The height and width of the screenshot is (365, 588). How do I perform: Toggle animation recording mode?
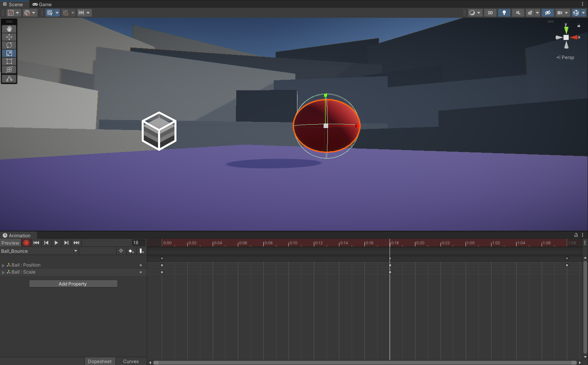point(26,243)
